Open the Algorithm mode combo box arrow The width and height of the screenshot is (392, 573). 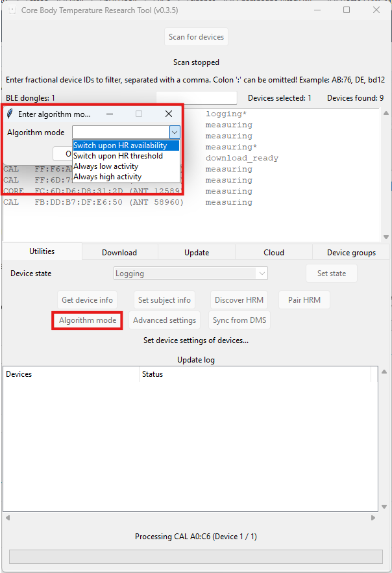[x=175, y=133]
